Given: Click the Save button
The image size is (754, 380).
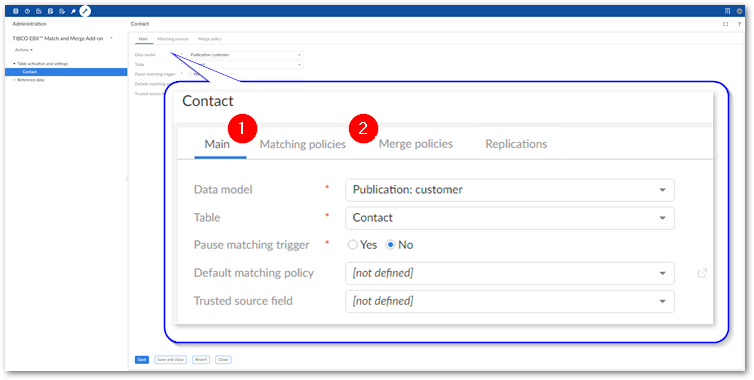Looking at the screenshot, I should (142, 360).
